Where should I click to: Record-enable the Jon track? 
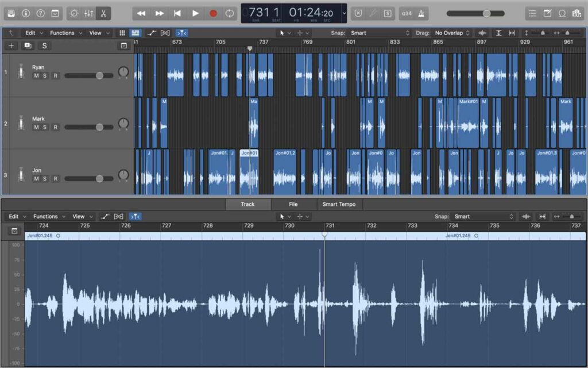(x=56, y=179)
